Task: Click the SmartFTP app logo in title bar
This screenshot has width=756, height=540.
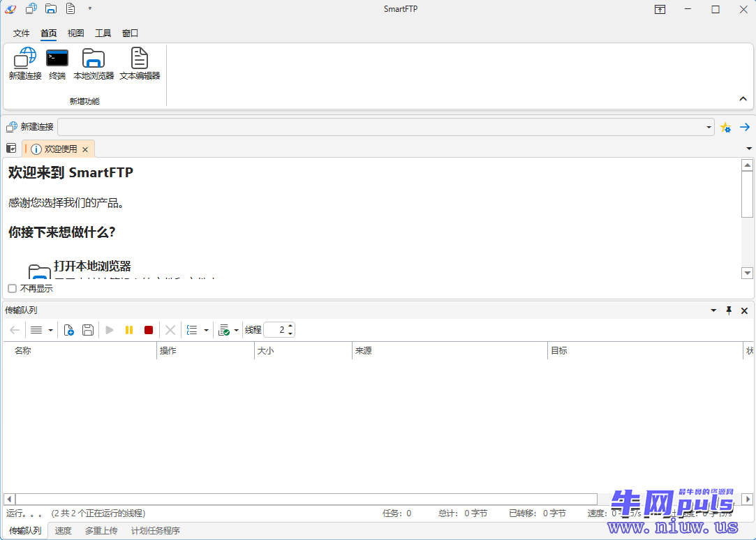Action: click(10, 8)
